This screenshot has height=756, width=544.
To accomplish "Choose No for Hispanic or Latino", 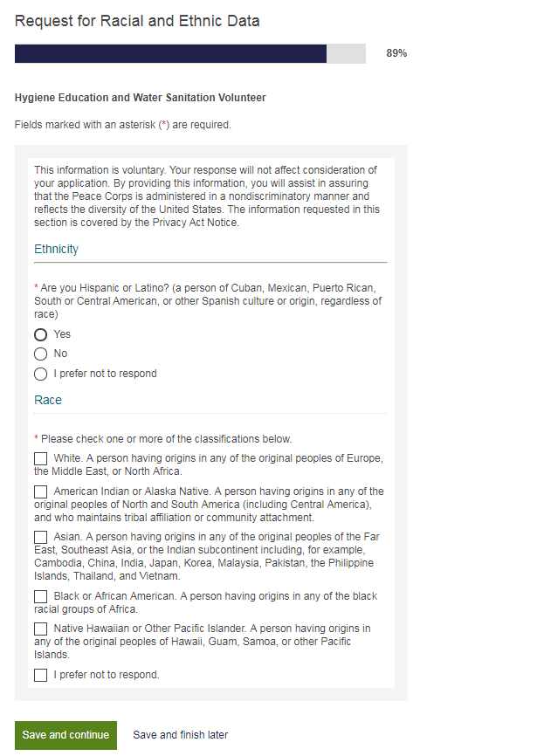I will tap(40, 354).
